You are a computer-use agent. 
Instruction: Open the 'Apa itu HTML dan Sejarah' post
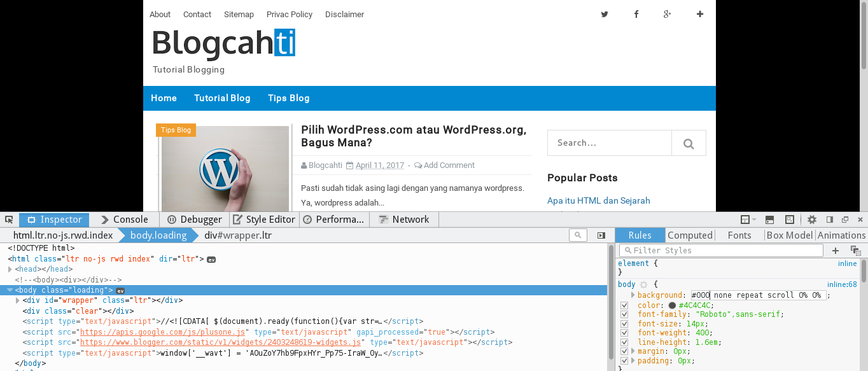click(x=598, y=200)
